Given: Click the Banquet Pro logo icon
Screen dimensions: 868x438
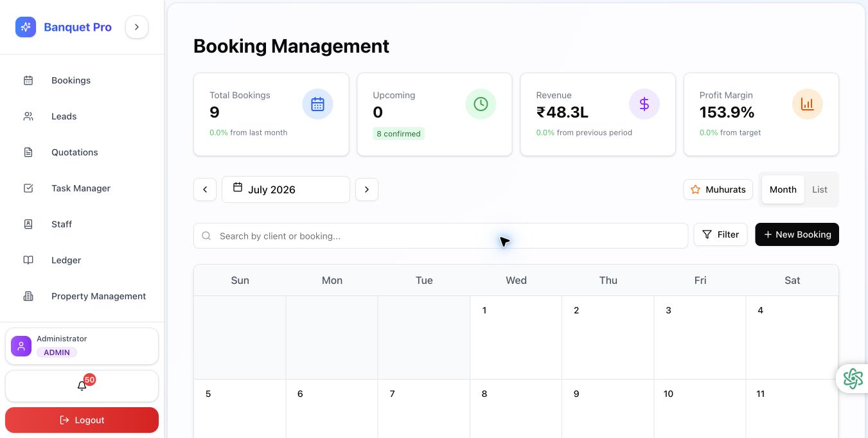Looking at the screenshot, I should 26,27.
